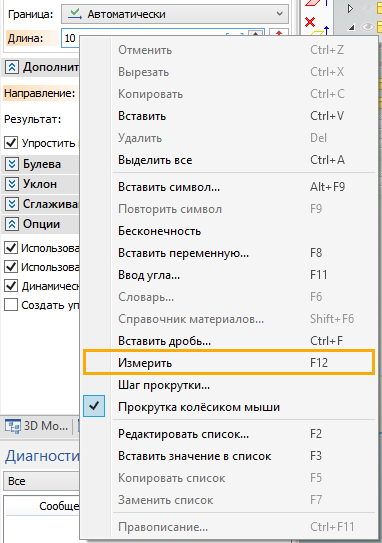
Task: Expand the Уклон section
Action: click(12, 184)
